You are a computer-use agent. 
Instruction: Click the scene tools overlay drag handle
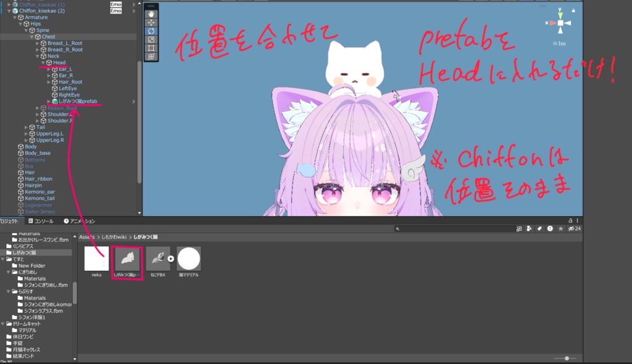coord(151,6)
